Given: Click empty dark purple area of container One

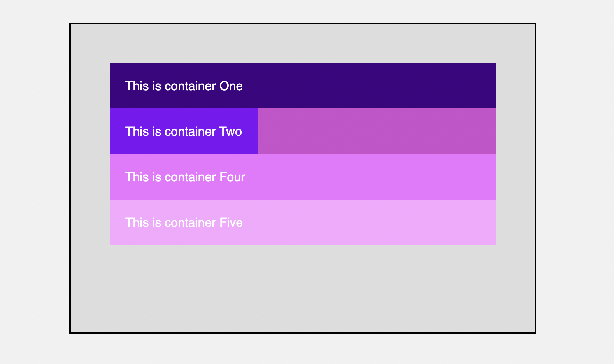Looking at the screenshot, I should point(370,86).
